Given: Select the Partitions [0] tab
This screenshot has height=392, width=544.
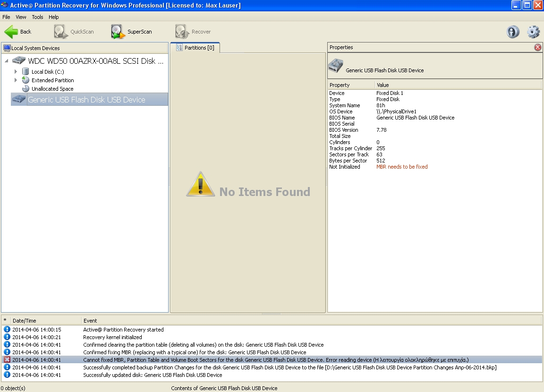Looking at the screenshot, I should click(x=195, y=48).
